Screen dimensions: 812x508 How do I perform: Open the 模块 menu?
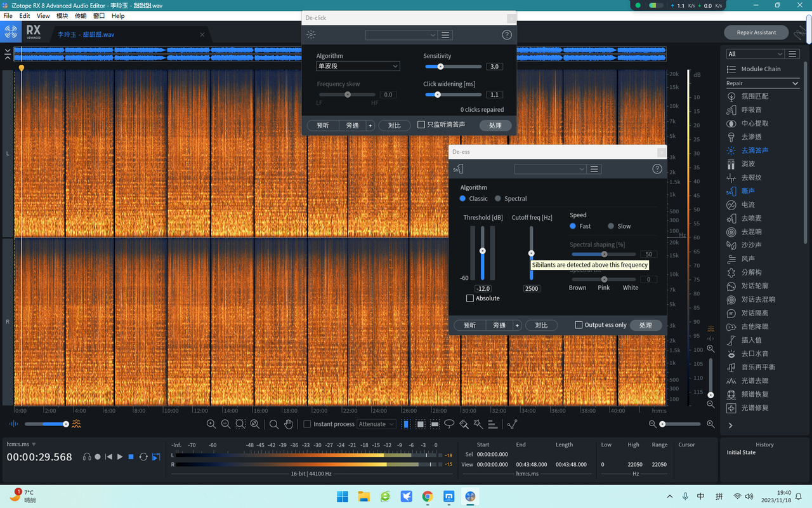62,15
